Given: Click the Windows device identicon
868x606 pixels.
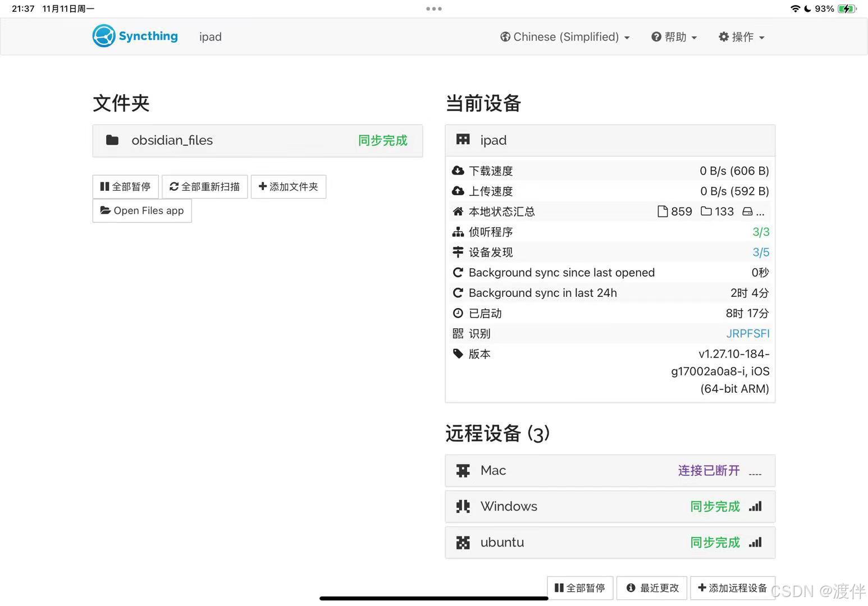Looking at the screenshot, I should tap(463, 506).
